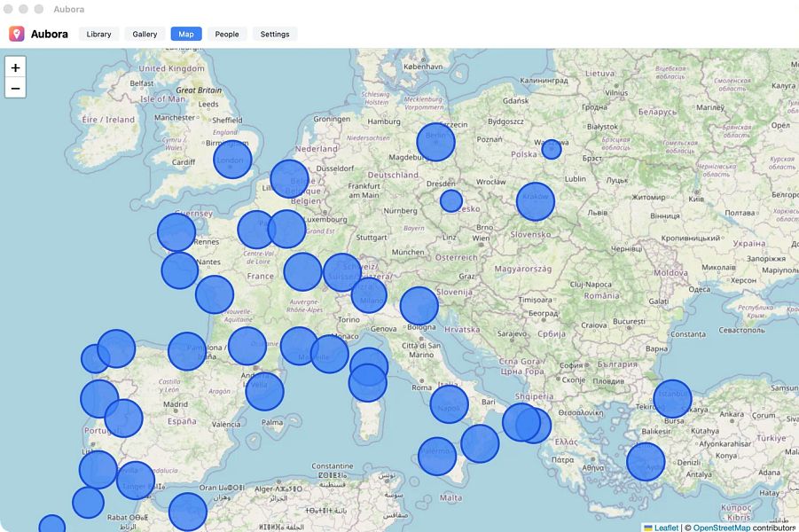Click the Palermo map marker
This screenshot has width=799, height=532.
[437, 456]
